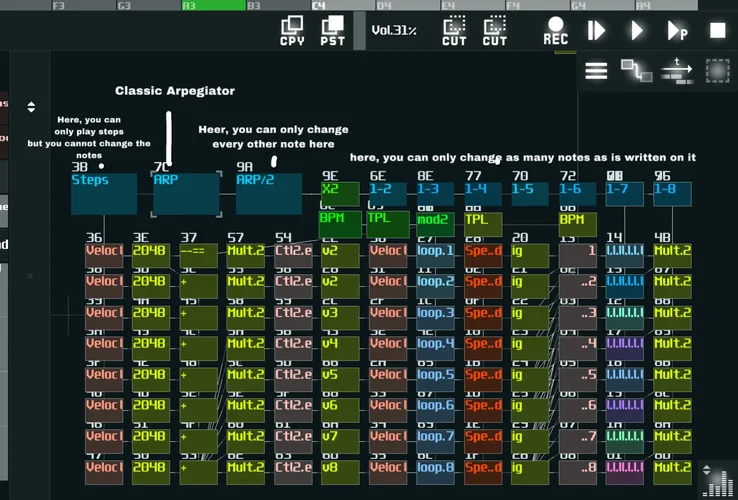Viewport: 738px width, 500px height.
Task: Open the hamburger main menu
Action: pyautogui.click(x=596, y=71)
